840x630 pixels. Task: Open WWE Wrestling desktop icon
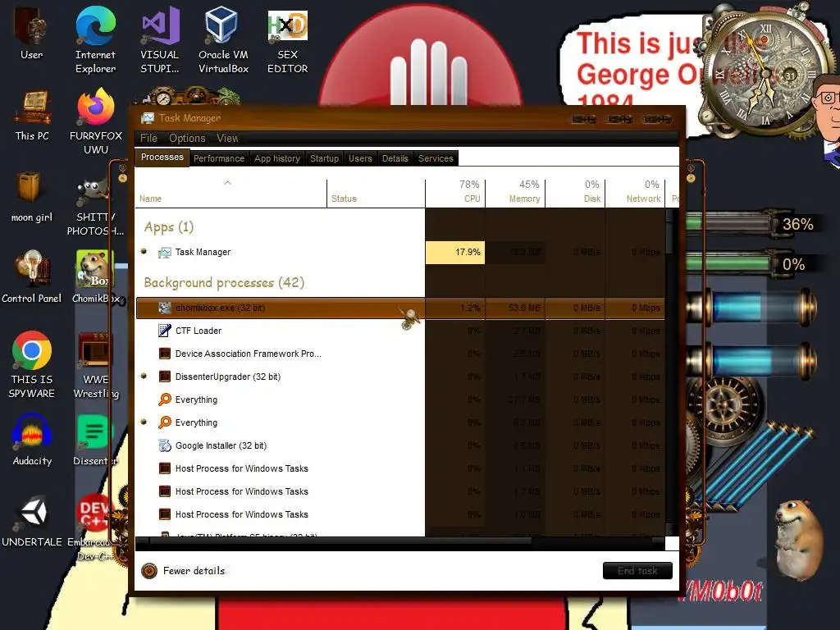pyautogui.click(x=95, y=365)
